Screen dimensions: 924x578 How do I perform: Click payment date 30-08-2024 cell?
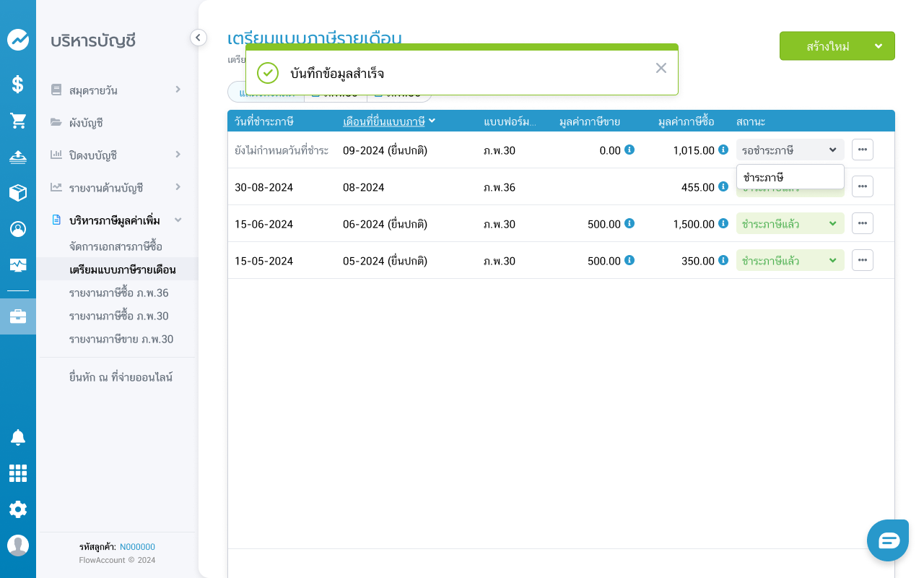pyautogui.click(x=263, y=187)
